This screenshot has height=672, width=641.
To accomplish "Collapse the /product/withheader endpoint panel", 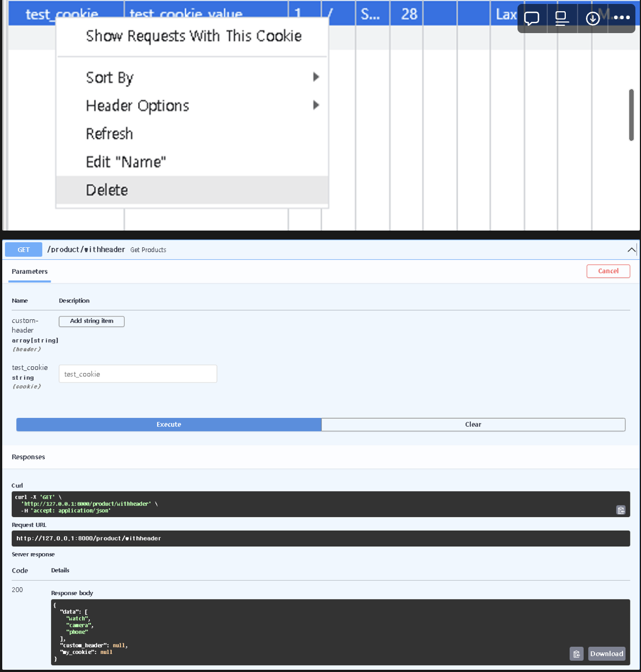I will click(x=631, y=250).
